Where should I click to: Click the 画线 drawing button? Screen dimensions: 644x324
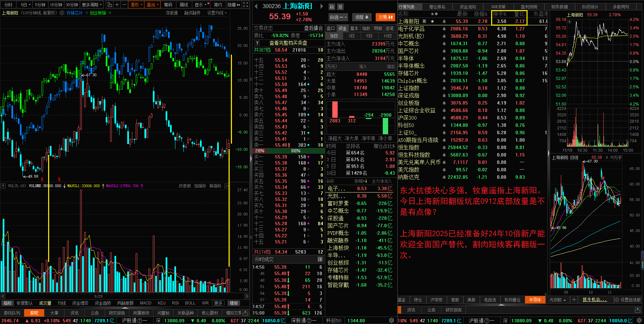point(184,5)
